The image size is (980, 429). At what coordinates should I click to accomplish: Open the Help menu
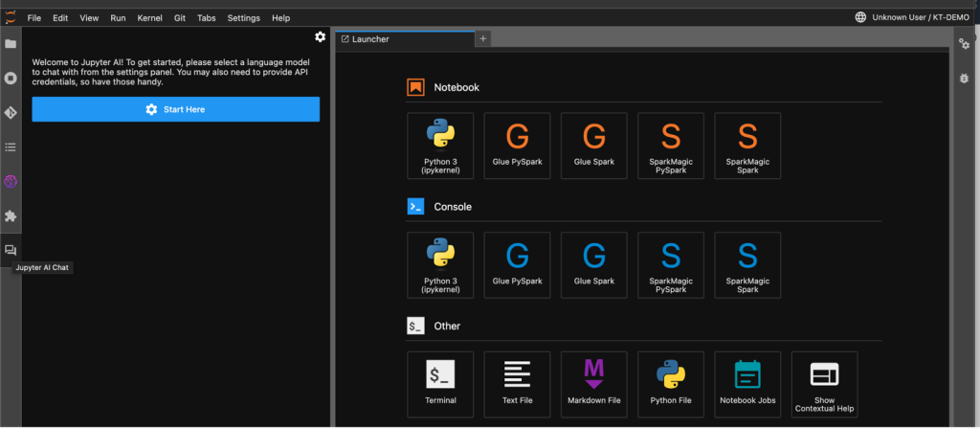tap(281, 18)
